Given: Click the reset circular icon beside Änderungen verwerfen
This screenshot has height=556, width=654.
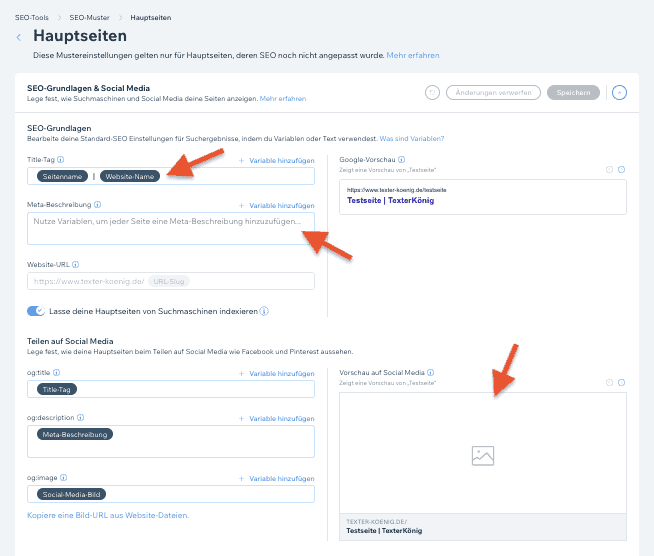Looking at the screenshot, I should click(x=432, y=92).
